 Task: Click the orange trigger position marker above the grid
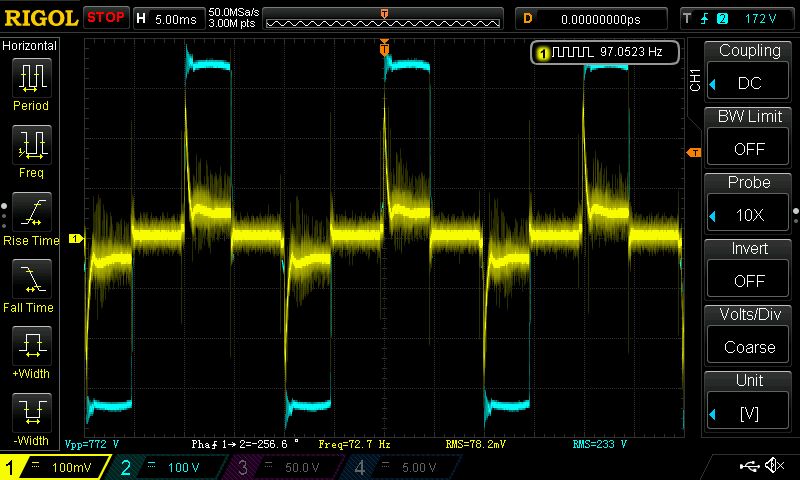coord(384,47)
